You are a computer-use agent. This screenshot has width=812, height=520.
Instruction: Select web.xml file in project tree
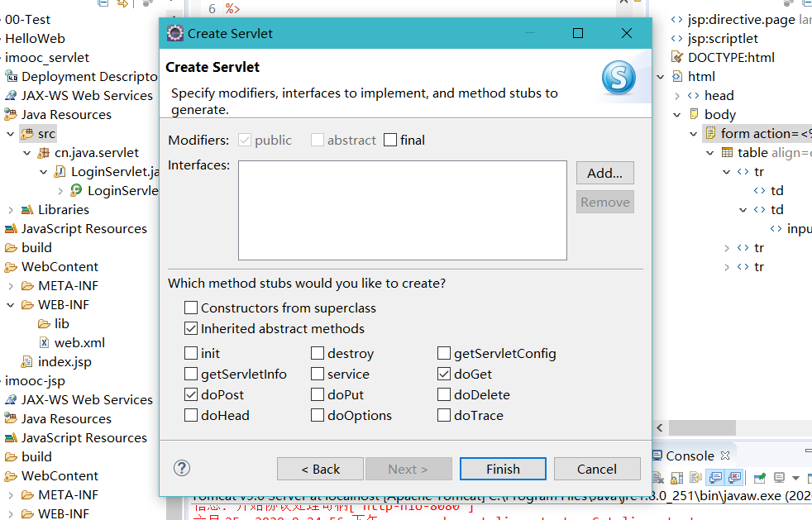tap(79, 343)
